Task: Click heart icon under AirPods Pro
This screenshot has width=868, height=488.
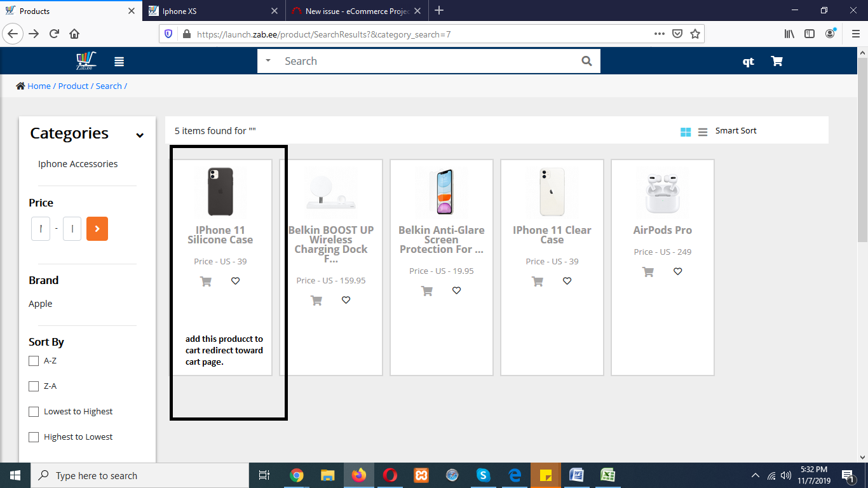Action: (677, 271)
